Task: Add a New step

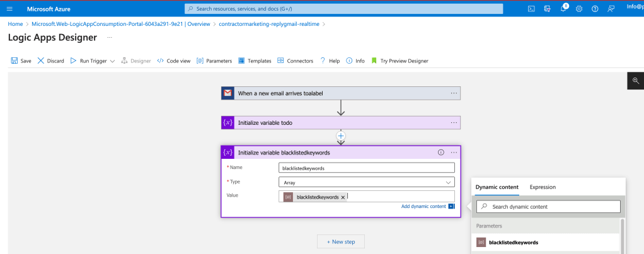Action: pos(341,241)
